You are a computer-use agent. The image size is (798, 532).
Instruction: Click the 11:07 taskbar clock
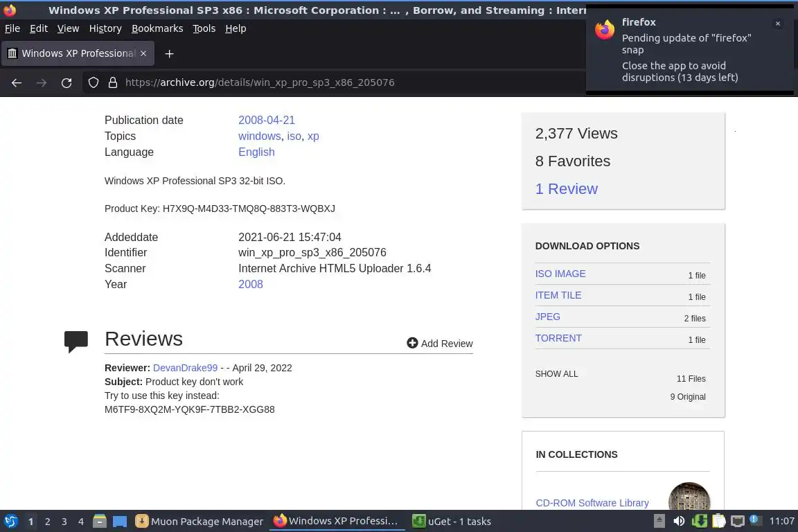click(x=781, y=521)
